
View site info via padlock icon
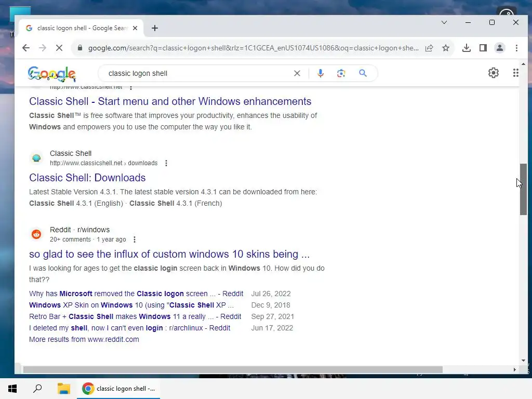[80, 48]
